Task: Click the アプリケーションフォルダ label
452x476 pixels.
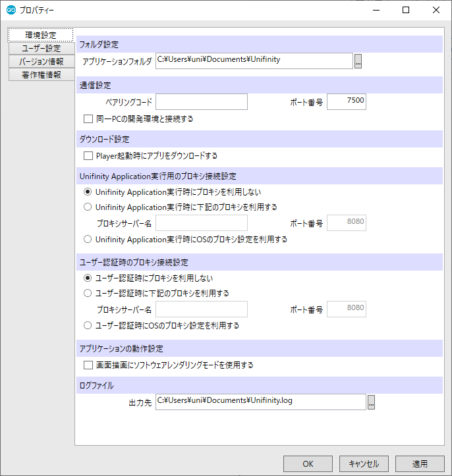Action: (x=117, y=62)
